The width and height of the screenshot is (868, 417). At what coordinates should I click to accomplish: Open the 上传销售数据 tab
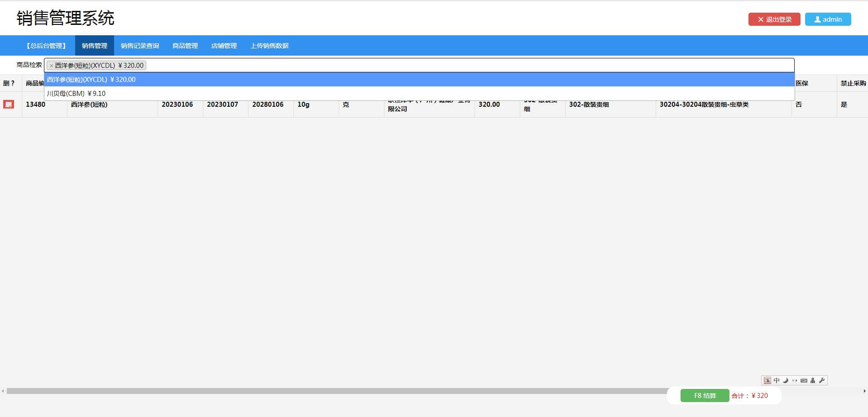click(x=269, y=46)
